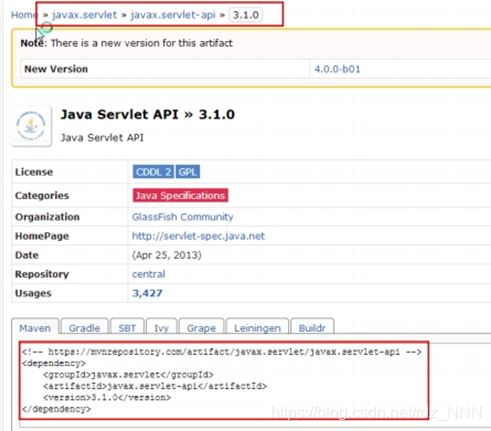The width and height of the screenshot is (491, 431).
Task: Click the 'HomePage' row label
Action: click(x=42, y=236)
